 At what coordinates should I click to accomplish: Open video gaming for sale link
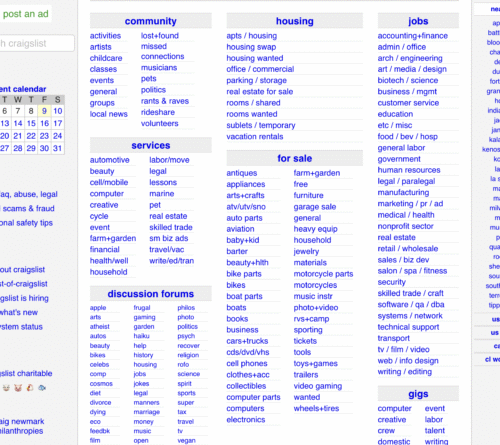318,386
